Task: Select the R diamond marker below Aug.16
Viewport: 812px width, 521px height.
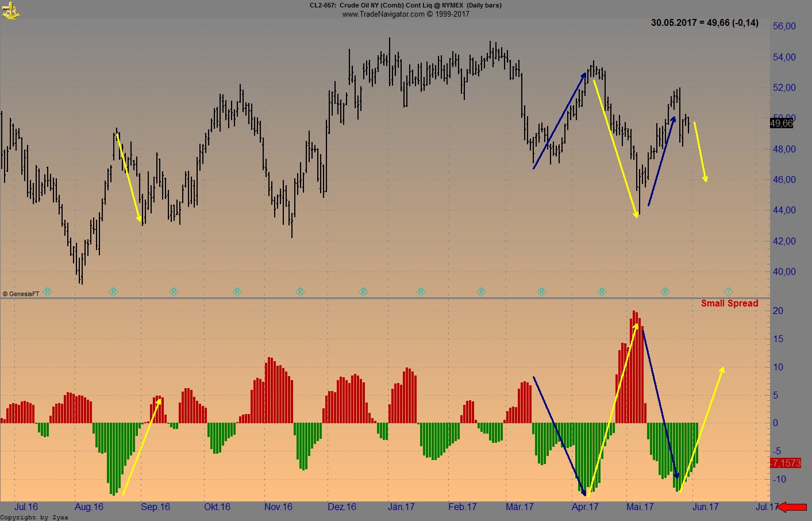Action: (114, 292)
